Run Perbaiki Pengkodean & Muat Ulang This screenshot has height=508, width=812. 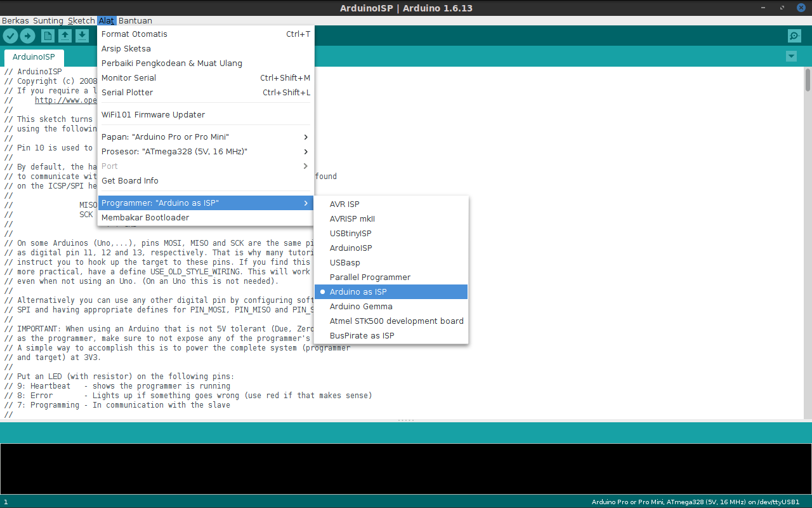click(171, 63)
